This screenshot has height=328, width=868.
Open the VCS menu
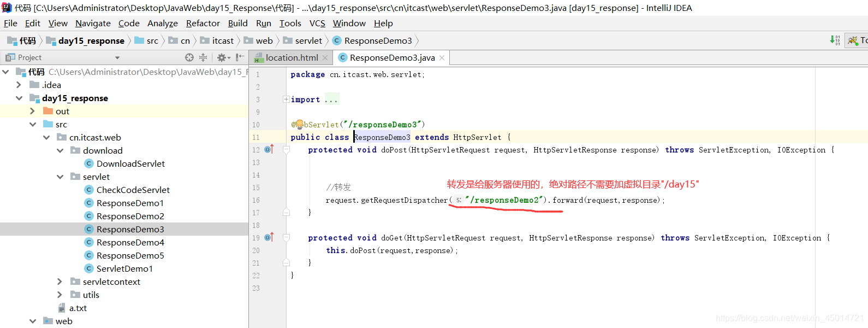pyautogui.click(x=317, y=23)
